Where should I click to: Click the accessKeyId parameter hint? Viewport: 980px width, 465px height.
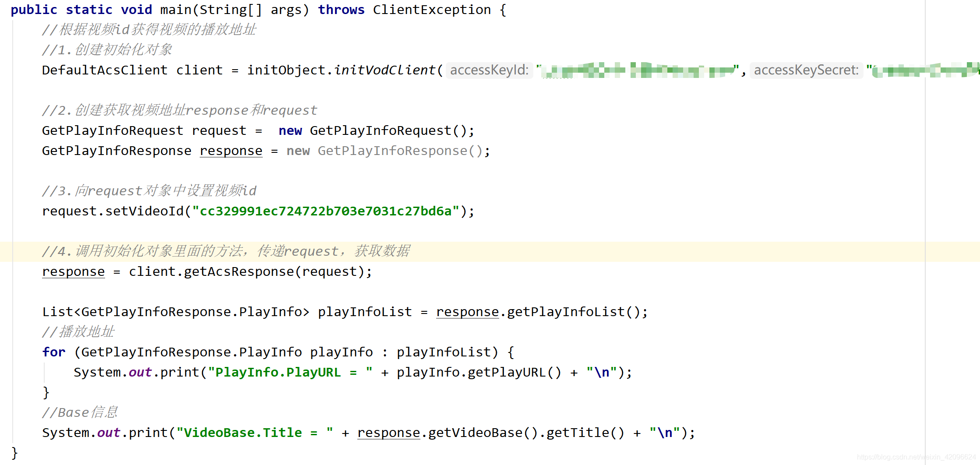click(490, 70)
